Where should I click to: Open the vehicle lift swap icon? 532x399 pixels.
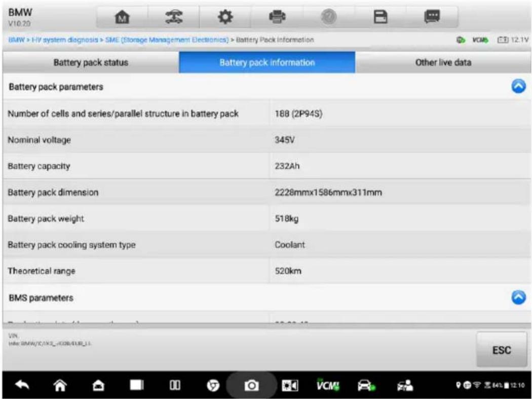pos(174,17)
